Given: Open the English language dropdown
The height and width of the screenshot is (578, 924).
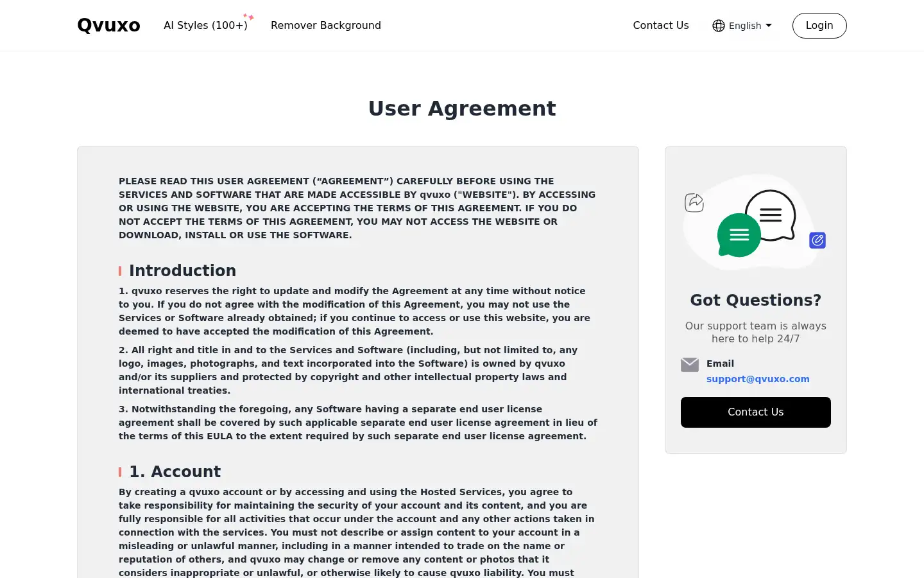Looking at the screenshot, I should 742,26.
